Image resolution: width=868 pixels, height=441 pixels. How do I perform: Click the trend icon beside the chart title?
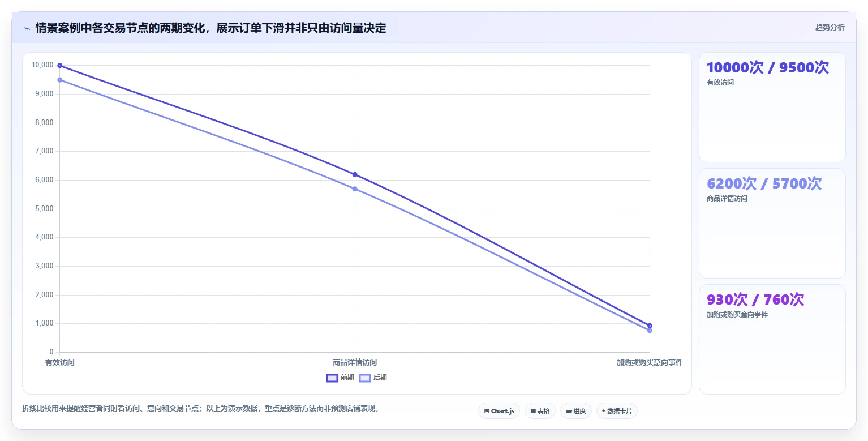(x=27, y=28)
